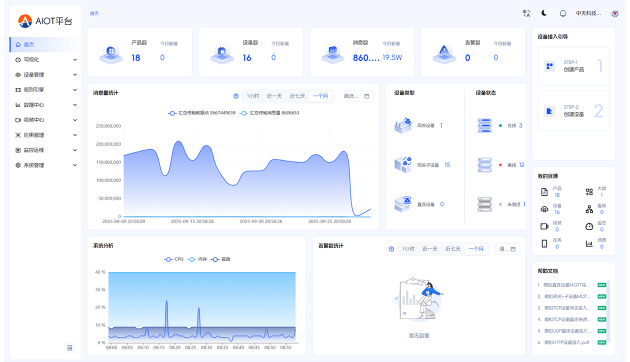This screenshot has width=630, height=362.
Task: Toggle the CPU series in system analysis legend
Action: tap(174, 259)
